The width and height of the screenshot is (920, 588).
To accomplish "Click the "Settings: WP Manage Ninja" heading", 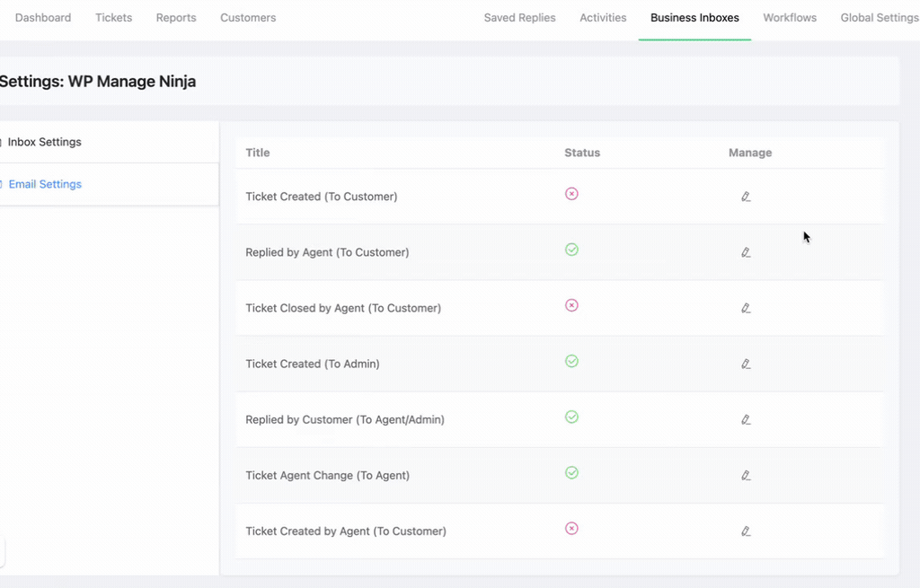I will [97, 81].
